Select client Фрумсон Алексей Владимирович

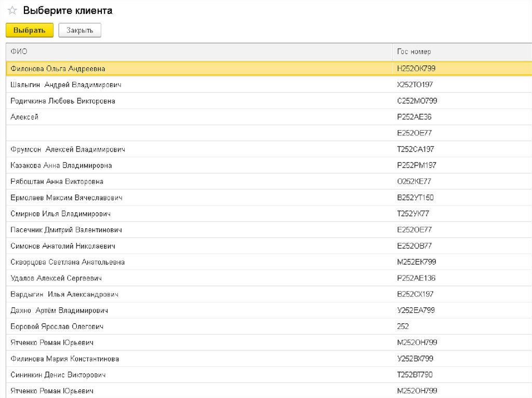click(x=68, y=149)
